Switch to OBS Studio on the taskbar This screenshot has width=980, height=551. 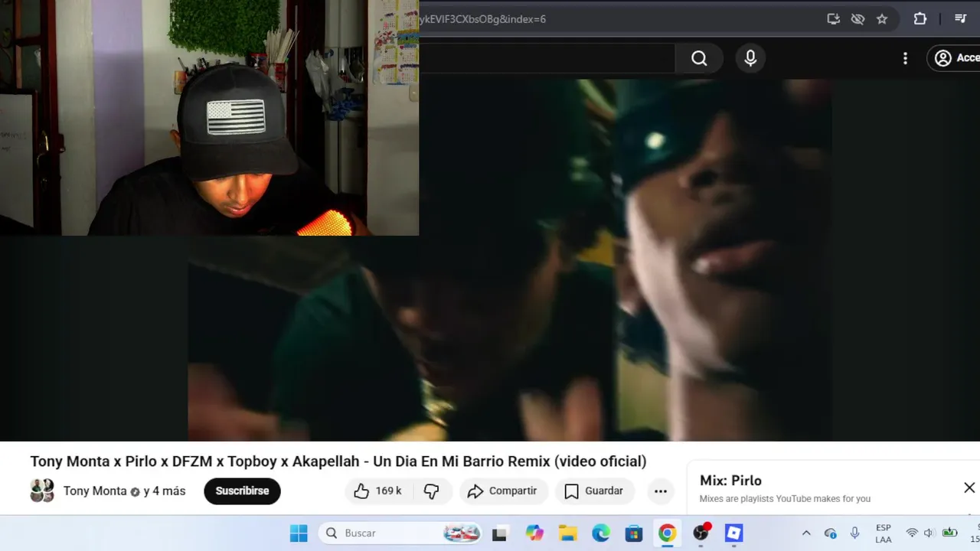point(701,533)
